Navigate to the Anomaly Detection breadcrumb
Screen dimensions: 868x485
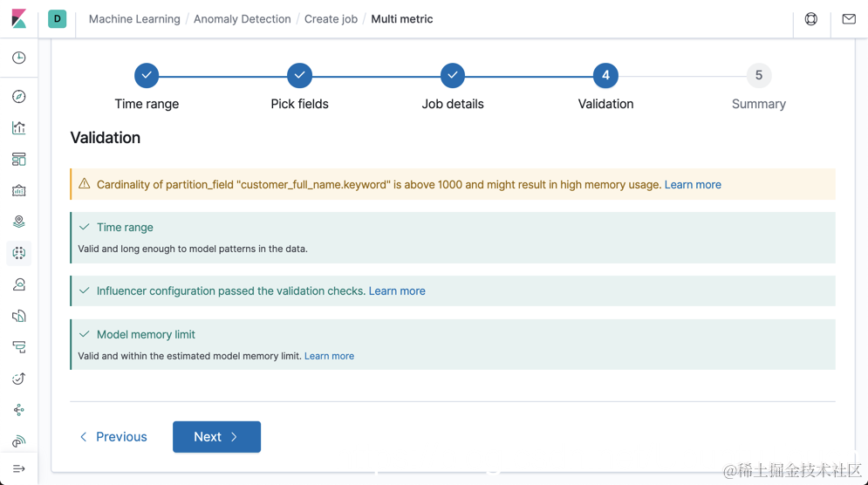pos(242,19)
